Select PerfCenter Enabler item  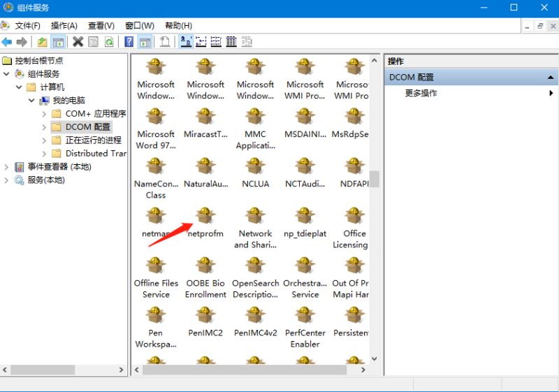point(305,328)
